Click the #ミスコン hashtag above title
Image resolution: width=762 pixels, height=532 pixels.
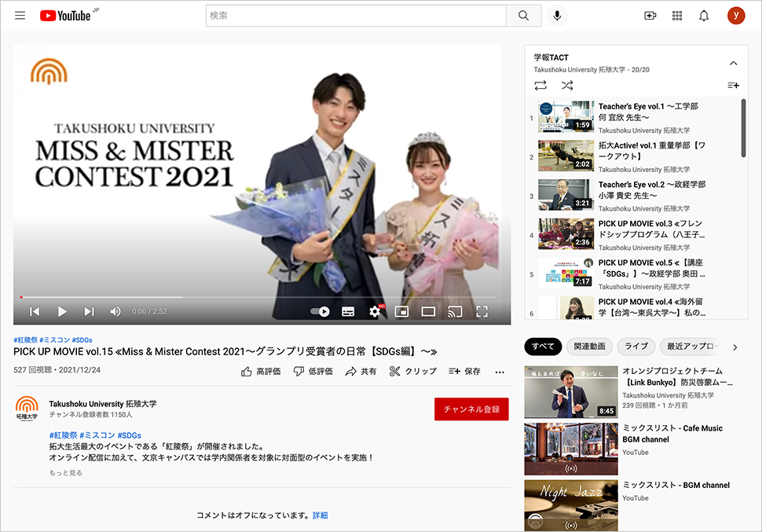pos(54,340)
